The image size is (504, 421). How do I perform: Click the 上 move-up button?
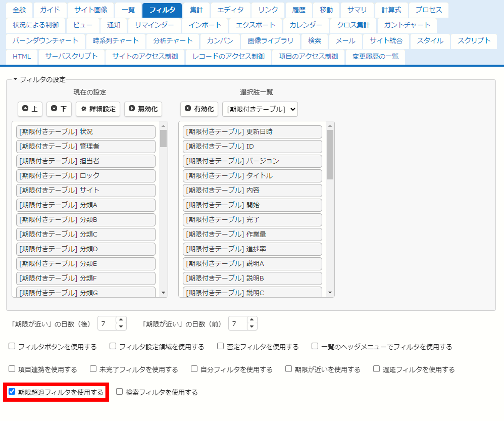pyautogui.click(x=30, y=109)
